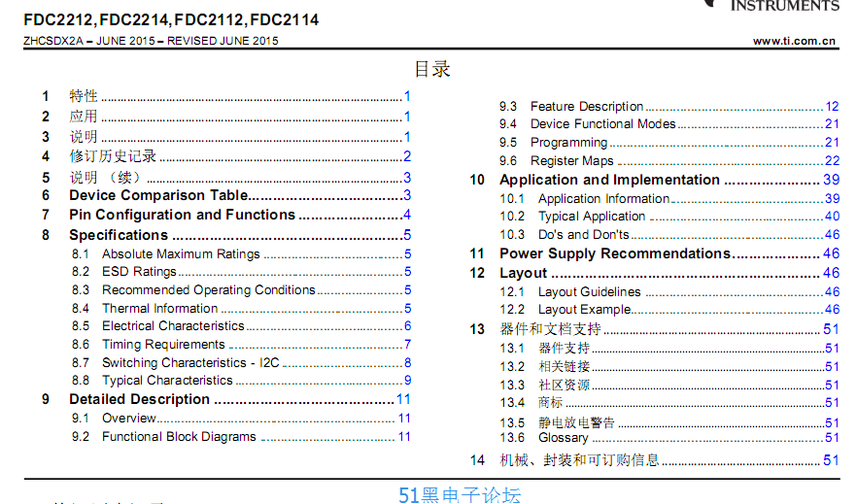The height and width of the screenshot is (504, 856).
Task: Open Application and Implementation heading
Action: tap(609, 180)
